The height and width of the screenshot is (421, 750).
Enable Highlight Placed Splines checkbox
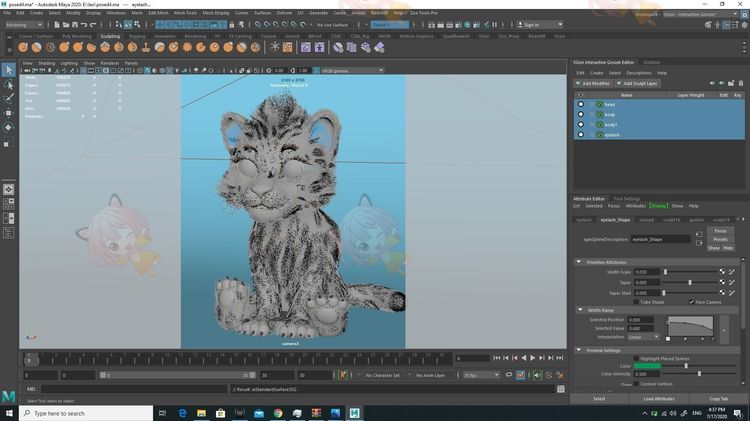[x=636, y=358]
